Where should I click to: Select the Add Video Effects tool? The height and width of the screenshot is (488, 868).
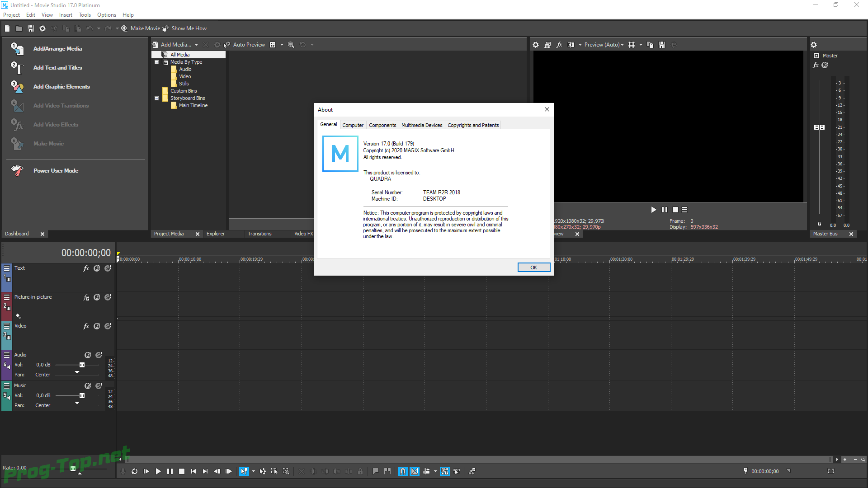point(56,124)
